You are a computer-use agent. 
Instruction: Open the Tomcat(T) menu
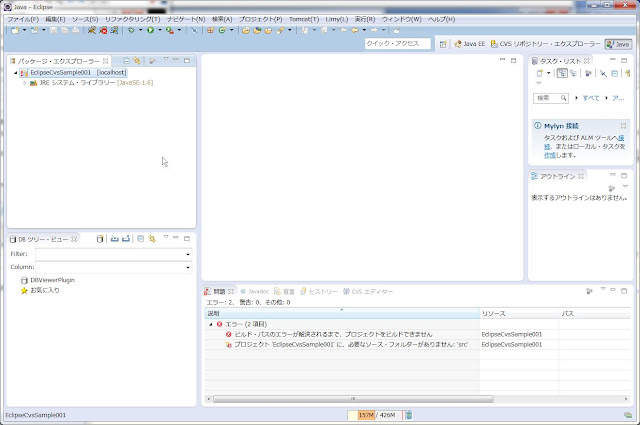[304, 19]
